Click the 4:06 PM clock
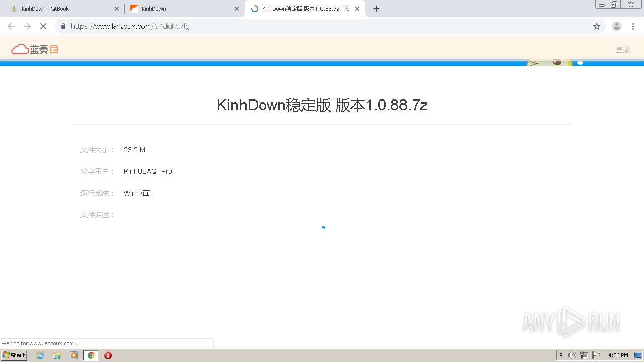 (618, 355)
